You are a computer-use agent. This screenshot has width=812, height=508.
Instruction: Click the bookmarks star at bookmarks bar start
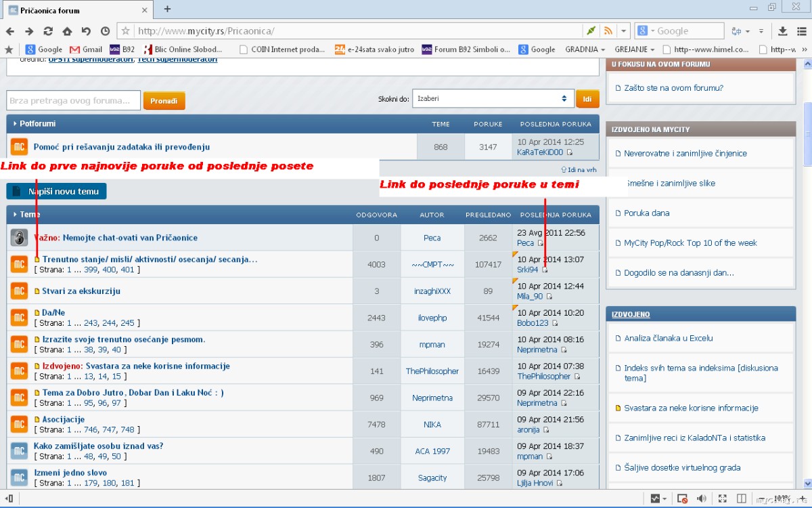[x=9, y=49]
